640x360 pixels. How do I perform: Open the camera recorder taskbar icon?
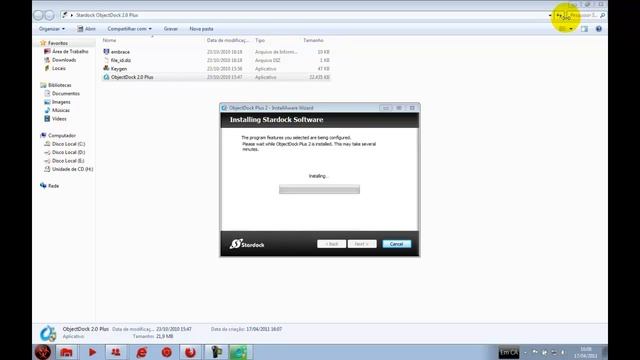[x=216, y=352]
